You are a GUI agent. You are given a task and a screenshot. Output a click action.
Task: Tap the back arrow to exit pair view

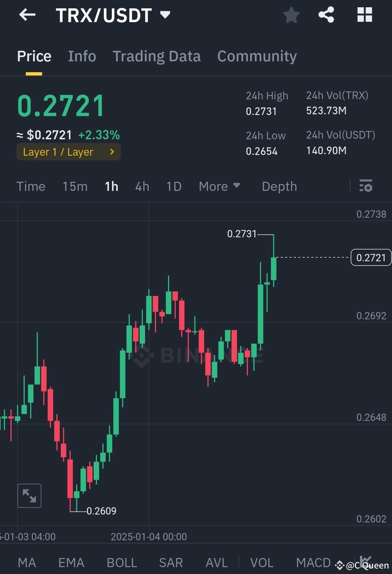(x=27, y=15)
